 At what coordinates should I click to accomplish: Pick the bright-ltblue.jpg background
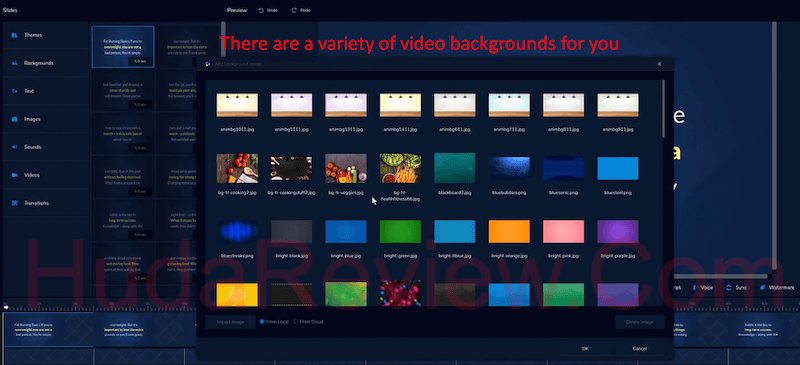pyautogui.click(x=455, y=232)
